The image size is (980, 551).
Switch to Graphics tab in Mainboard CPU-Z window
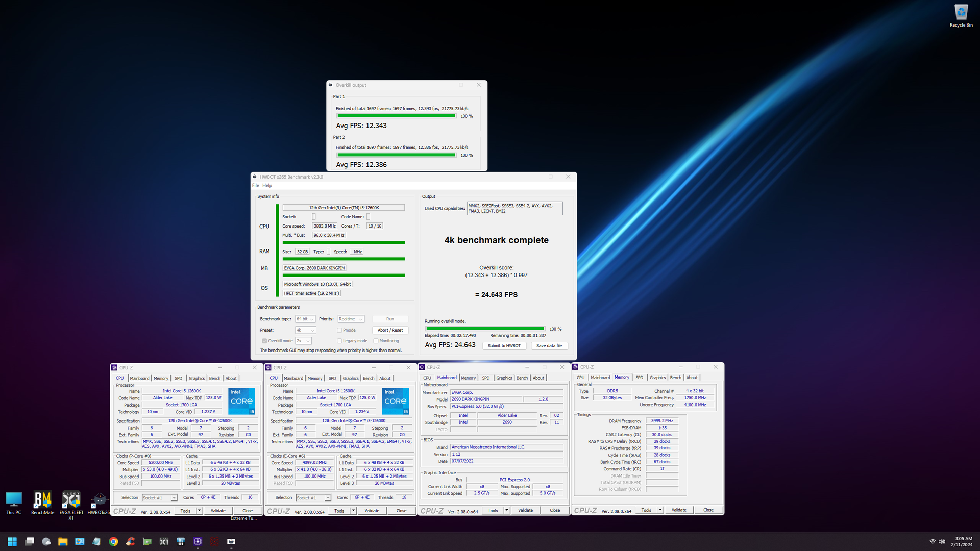pos(504,378)
